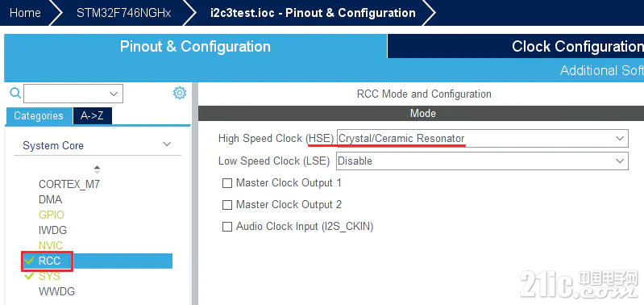Click the sort arrows above CORTEX_M7
644x305 pixels.
97,169
